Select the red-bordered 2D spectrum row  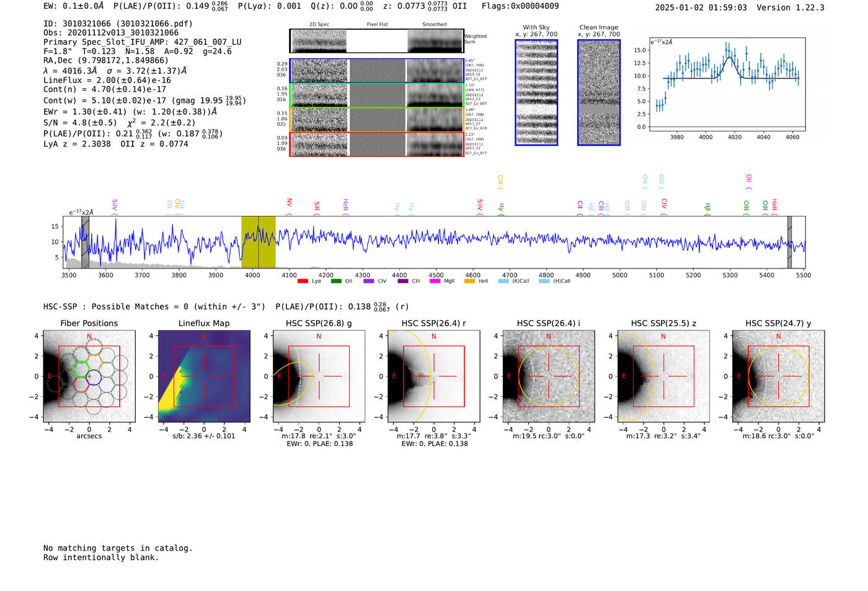point(376,144)
